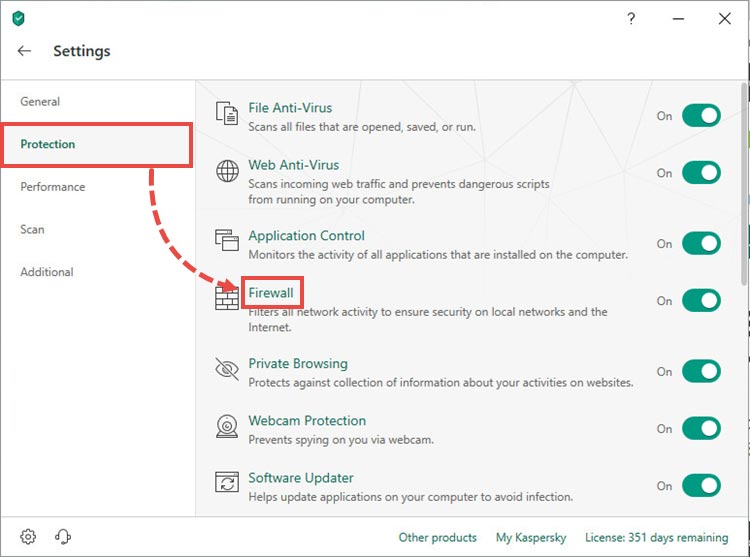
Task: Close the Kaspersky settings window
Action: [x=725, y=19]
